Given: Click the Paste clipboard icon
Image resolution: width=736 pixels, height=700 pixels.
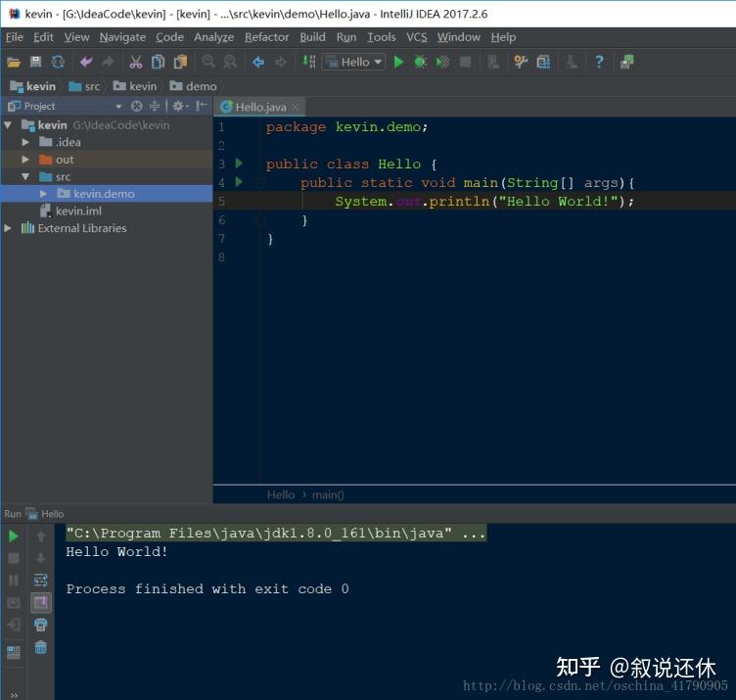Looking at the screenshot, I should click(x=180, y=62).
